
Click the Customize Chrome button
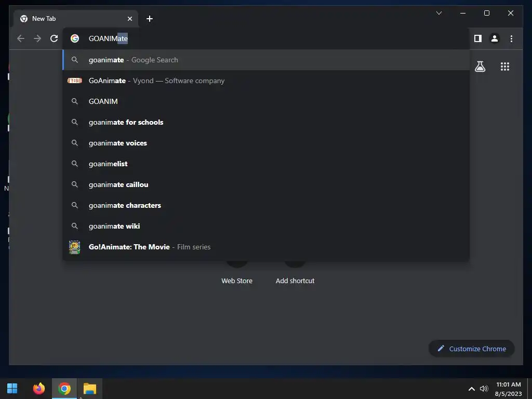[x=472, y=349]
